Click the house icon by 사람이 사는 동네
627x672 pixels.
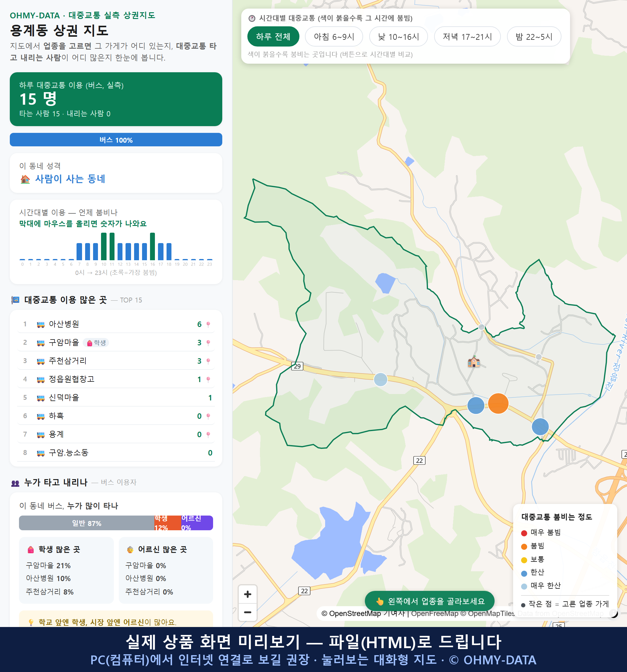click(x=25, y=179)
